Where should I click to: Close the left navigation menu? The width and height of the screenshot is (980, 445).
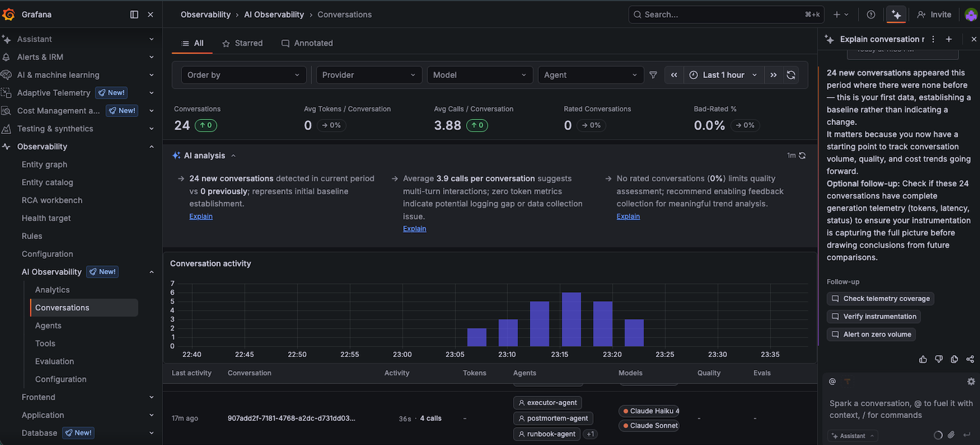(151, 14)
